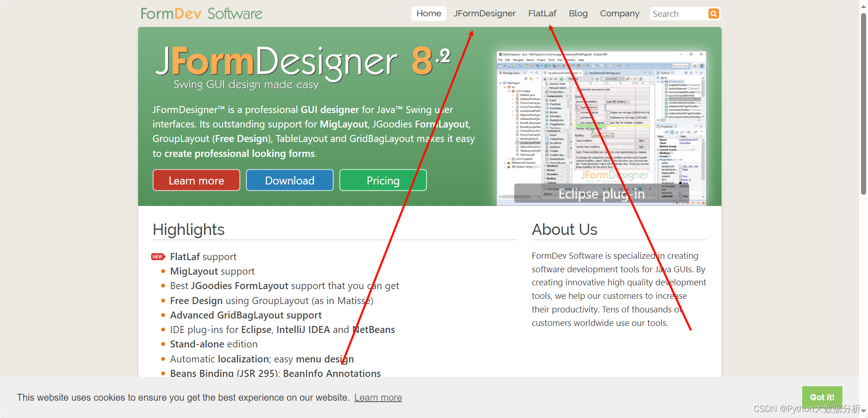Click the page vertical scrollbar thumb

click(863, 103)
